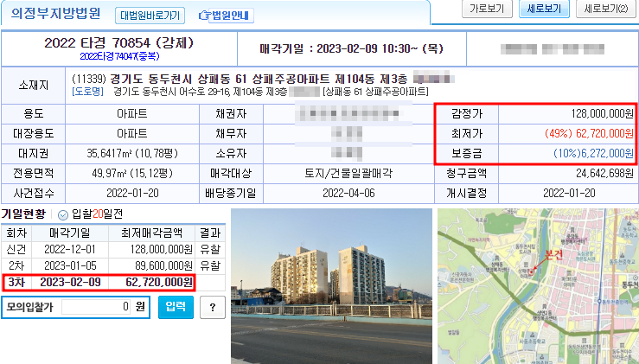Select the deposit value (10%)6,272,000원
The width and height of the screenshot is (639, 364).
point(593,154)
